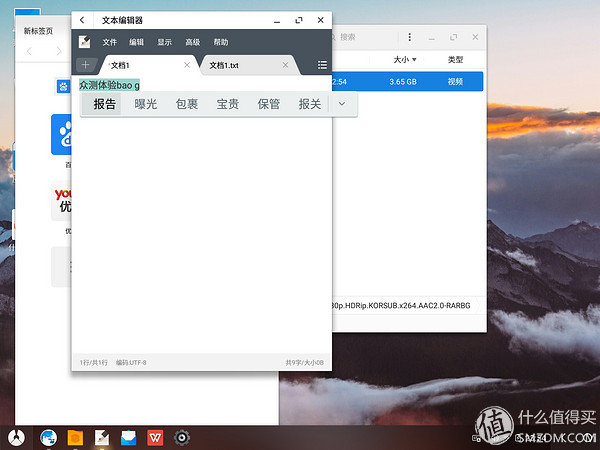Click the highlighted text 众测体验bao g
600x450 pixels.
point(109,85)
